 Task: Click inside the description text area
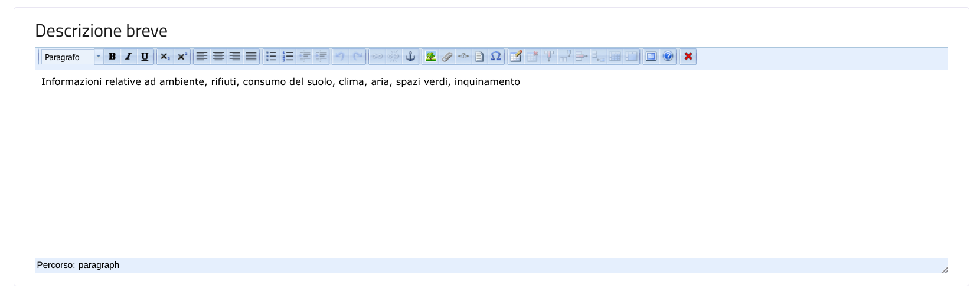pyautogui.click(x=490, y=165)
